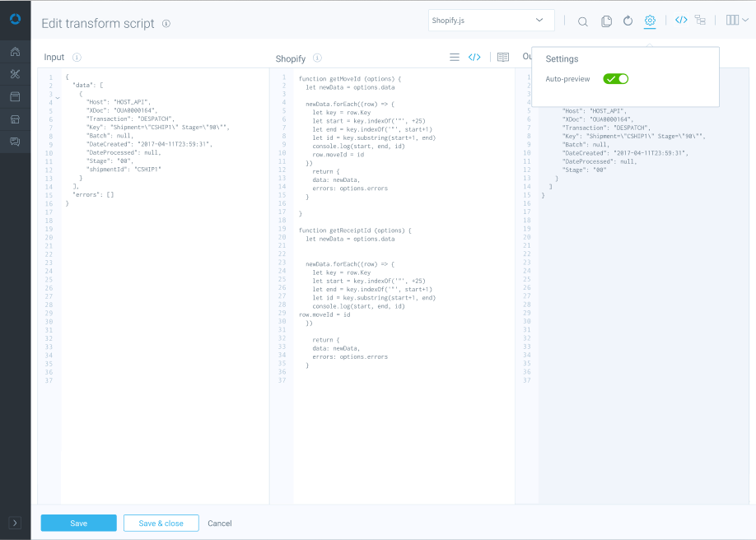Expand the left sidebar with bottom arrow
756x540 pixels.
point(15,523)
